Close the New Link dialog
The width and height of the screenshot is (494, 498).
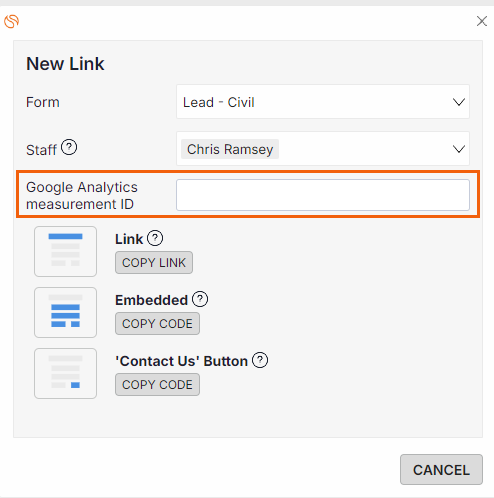[x=482, y=21]
